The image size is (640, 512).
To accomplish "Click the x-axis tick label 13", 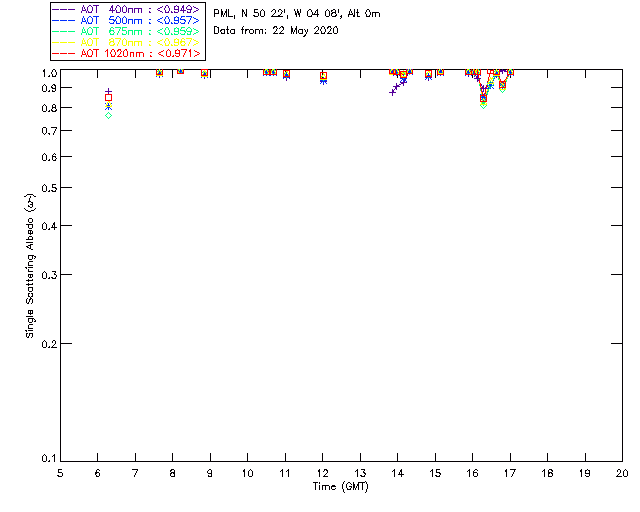I will pyautogui.click(x=360, y=473).
